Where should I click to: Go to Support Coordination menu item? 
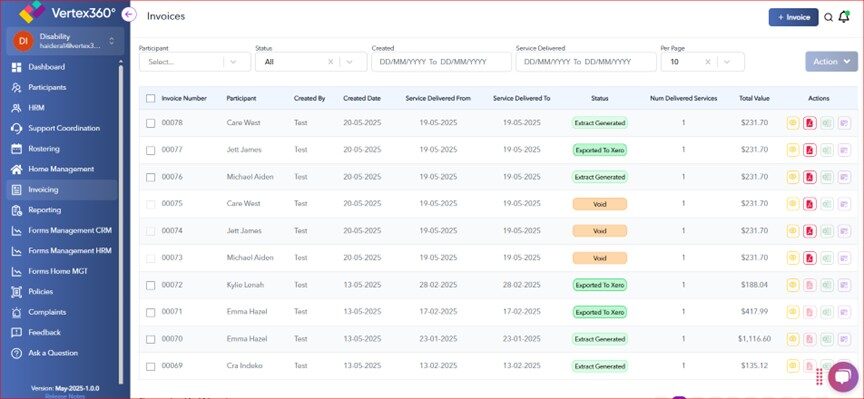pyautogui.click(x=62, y=128)
